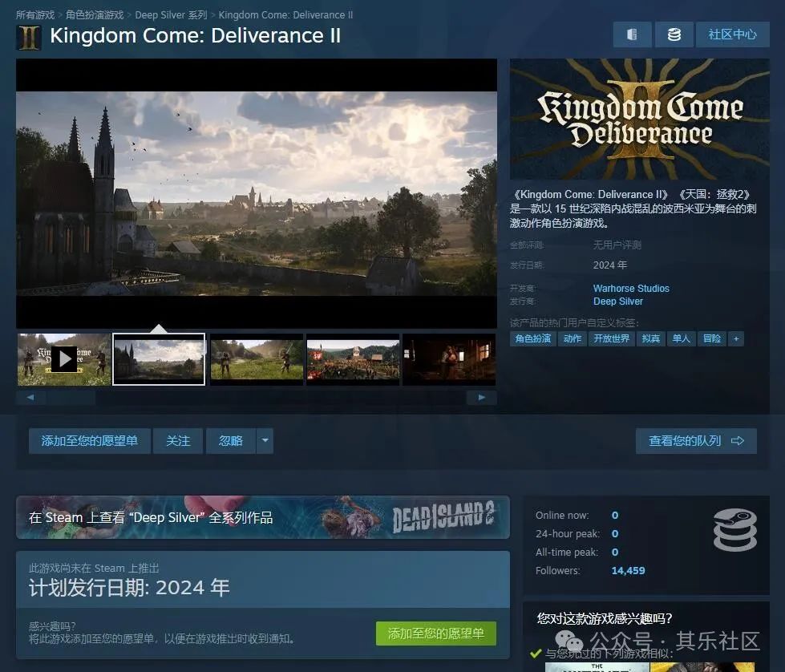Click the plus button to add tags
Screen dimensions: 785x672
[736, 338]
